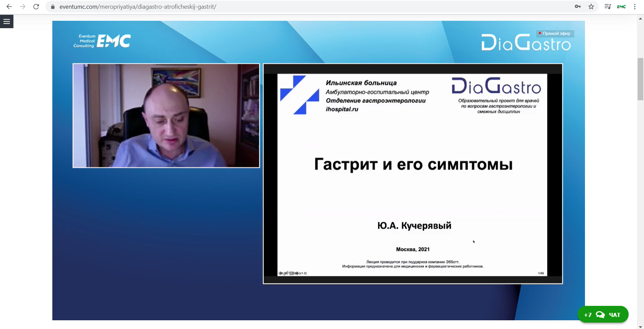
Task: Click the slide title Гастрит и его симптомы
Action: (x=413, y=164)
